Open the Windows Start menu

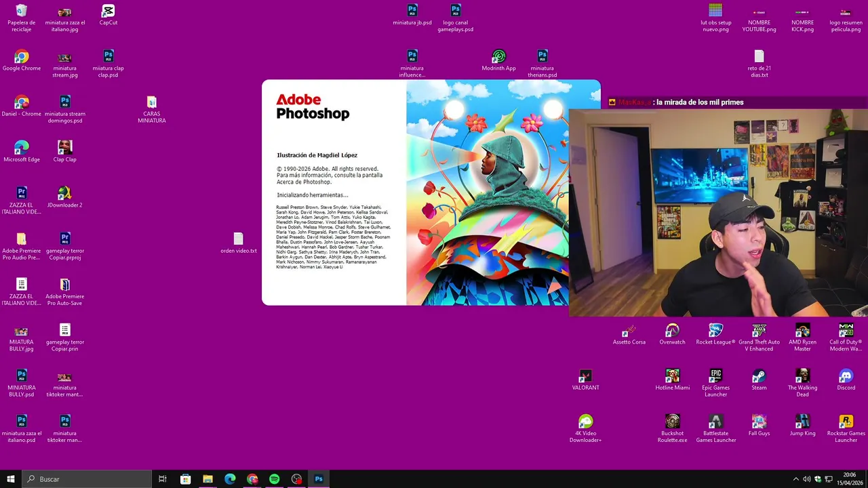pos(11,479)
